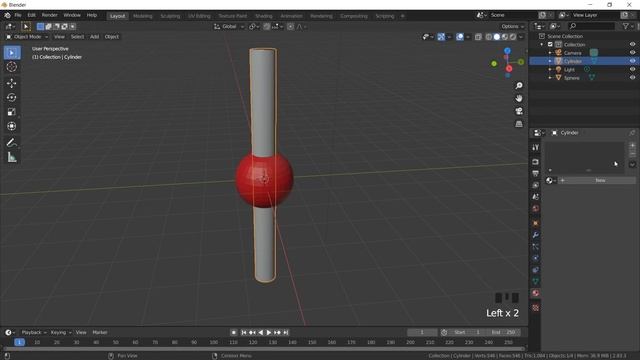The height and width of the screenshot is (360, 640).
Task: Open the File menu
Action: [x=18, y=15]
